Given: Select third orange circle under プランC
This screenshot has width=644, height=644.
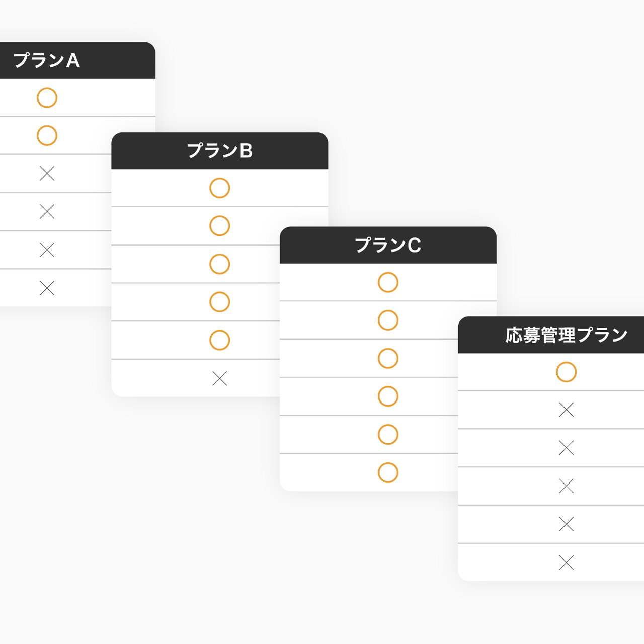Looking at the screenshot, I should pyautogui.click(x=388, y=358).
